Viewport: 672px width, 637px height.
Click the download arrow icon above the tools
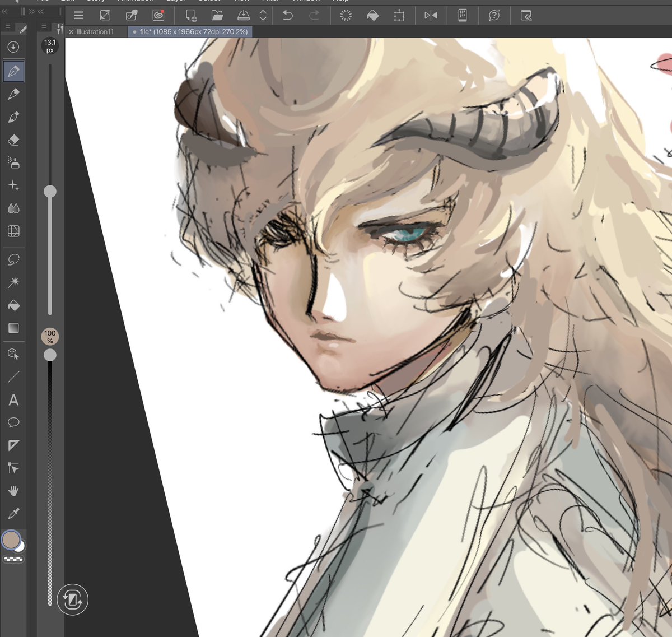(13, 47)
